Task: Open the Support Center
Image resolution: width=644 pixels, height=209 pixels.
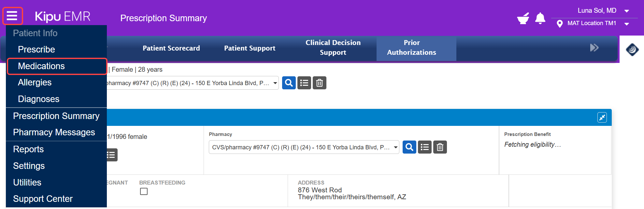Action: click(x=43, y=199)
